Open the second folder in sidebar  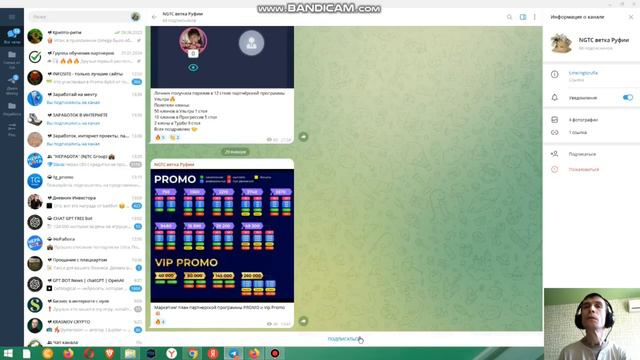tap(12, 59)
